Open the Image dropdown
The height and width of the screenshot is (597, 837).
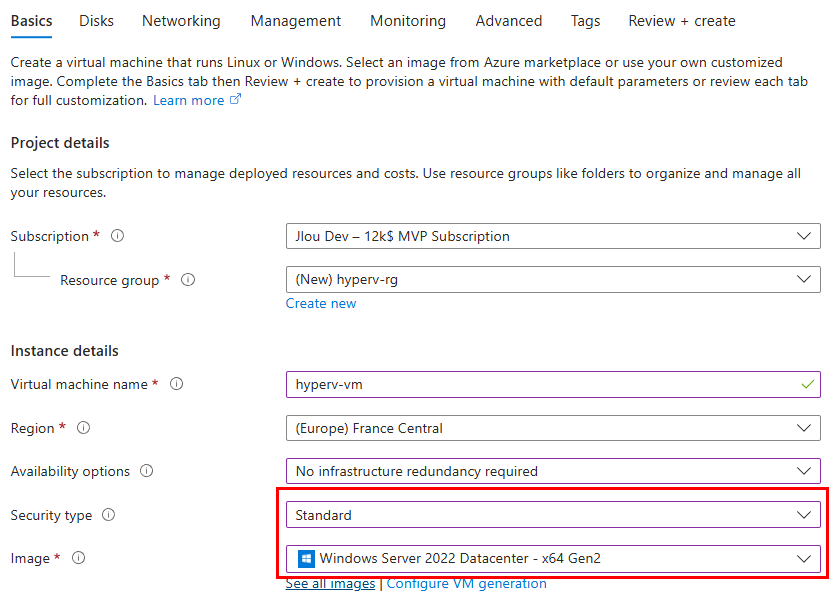553,559
